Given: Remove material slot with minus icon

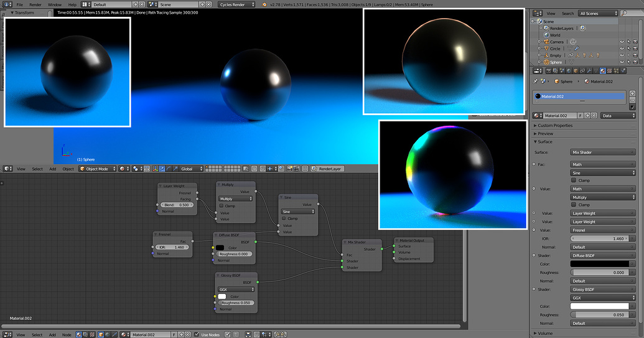Looking at the screenshot, I should [x=633, y=100].
